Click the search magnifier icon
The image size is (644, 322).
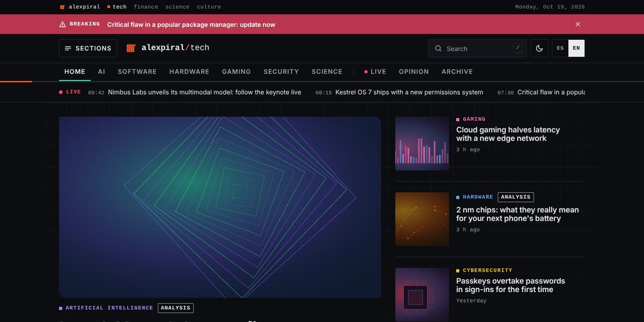[438, 48]
